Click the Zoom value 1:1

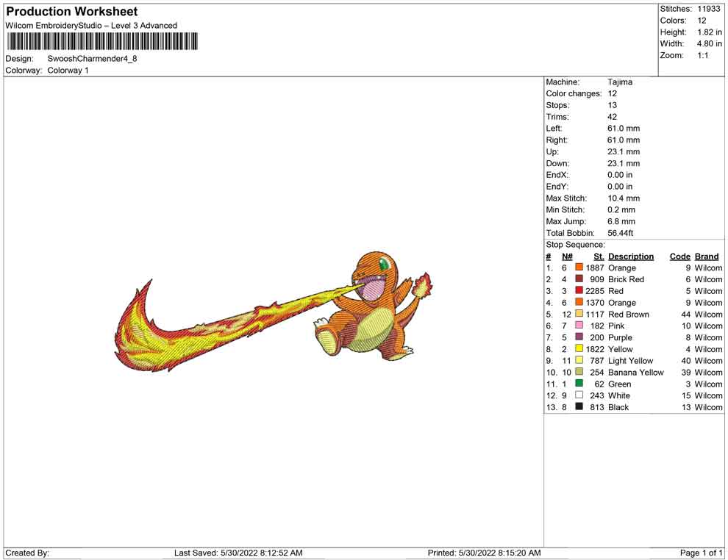[702, 55]
